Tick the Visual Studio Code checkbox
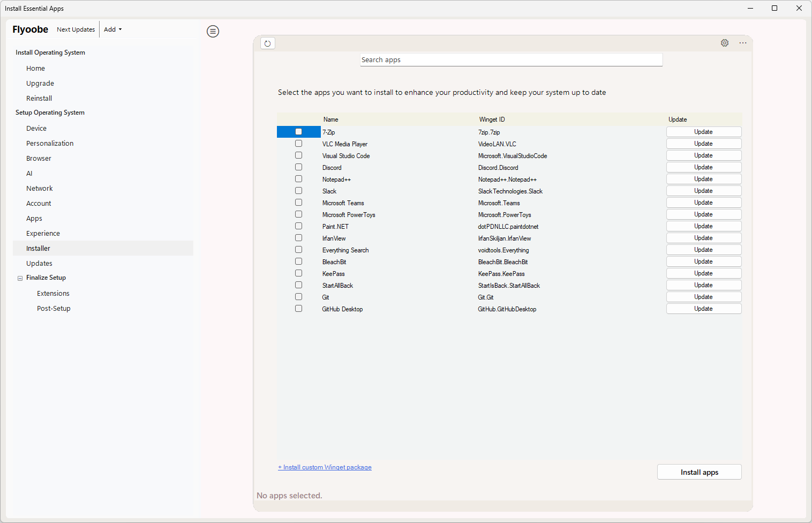Image resolution: width=812 pixels, height=523 pixels. coord(298,155)
